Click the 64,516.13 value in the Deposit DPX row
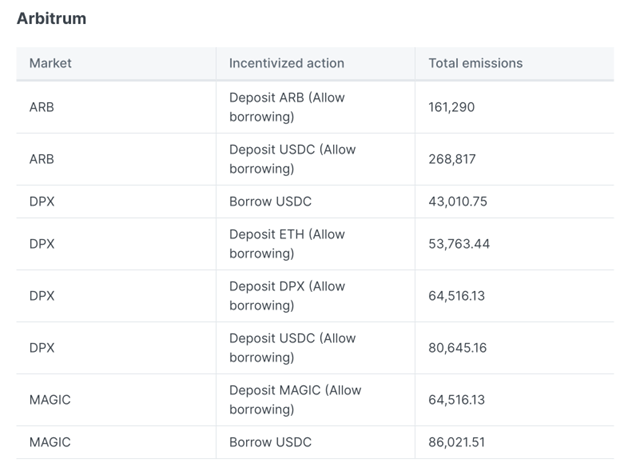The width and height of the screenshot is (624, 471). point(456,296)
